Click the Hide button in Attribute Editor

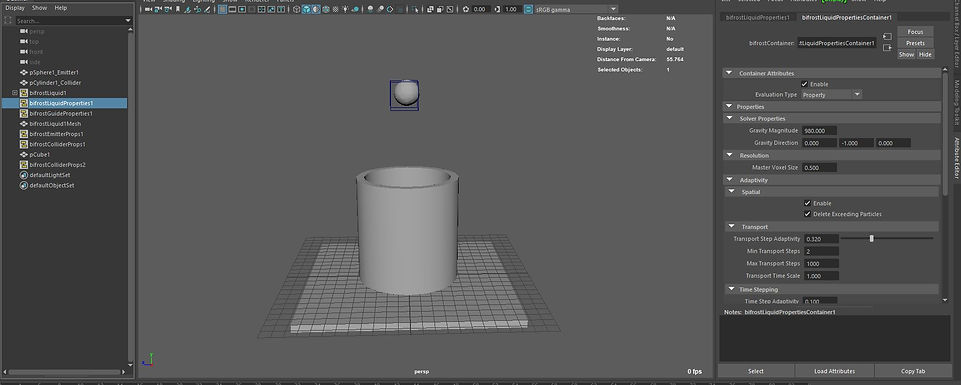click(925, 55)
